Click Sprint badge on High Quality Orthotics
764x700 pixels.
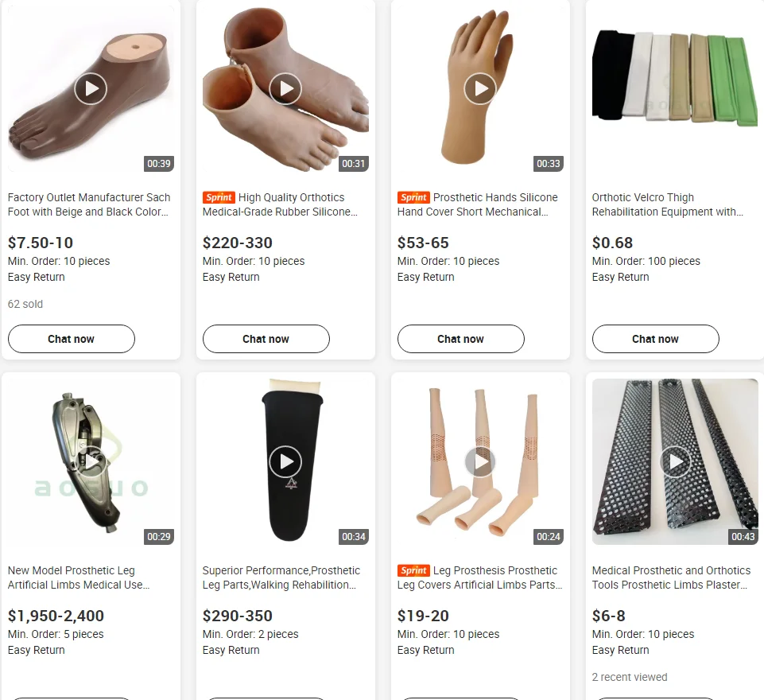(219, 197)
